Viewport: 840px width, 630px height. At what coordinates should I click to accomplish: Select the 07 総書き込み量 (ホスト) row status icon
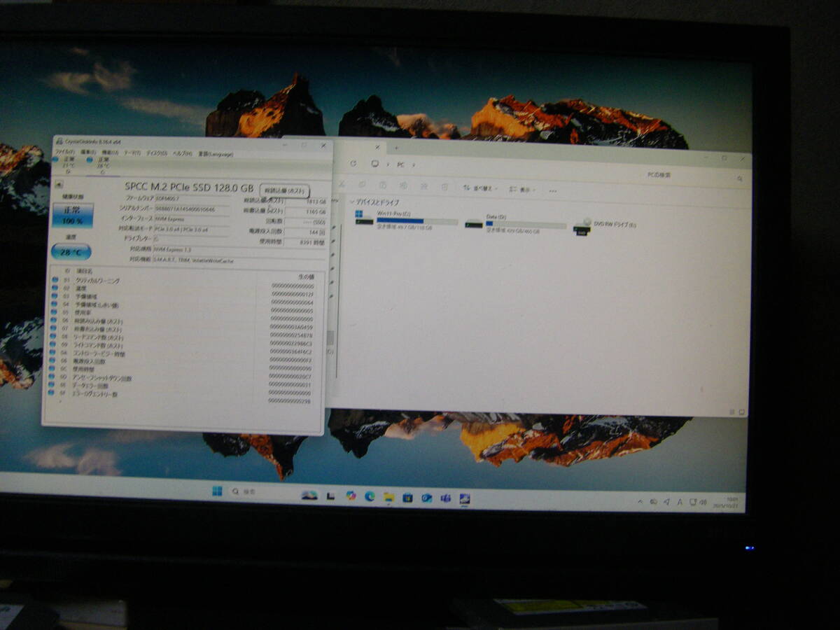coord(55,329)
